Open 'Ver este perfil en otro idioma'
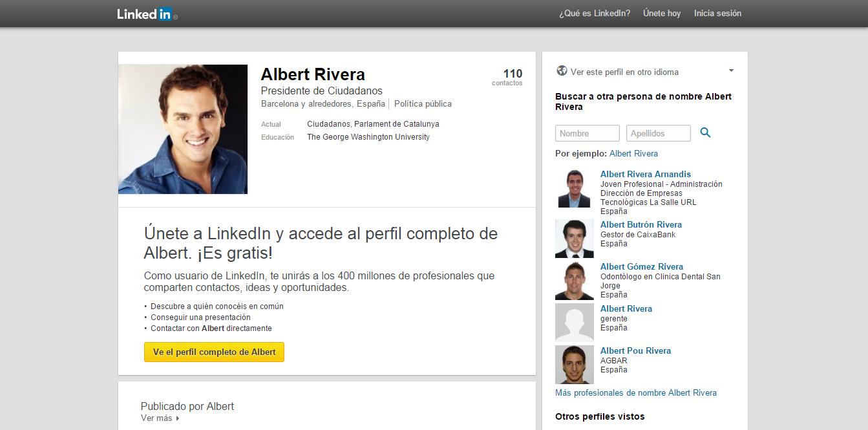868x430 pixels. [624, 72]
